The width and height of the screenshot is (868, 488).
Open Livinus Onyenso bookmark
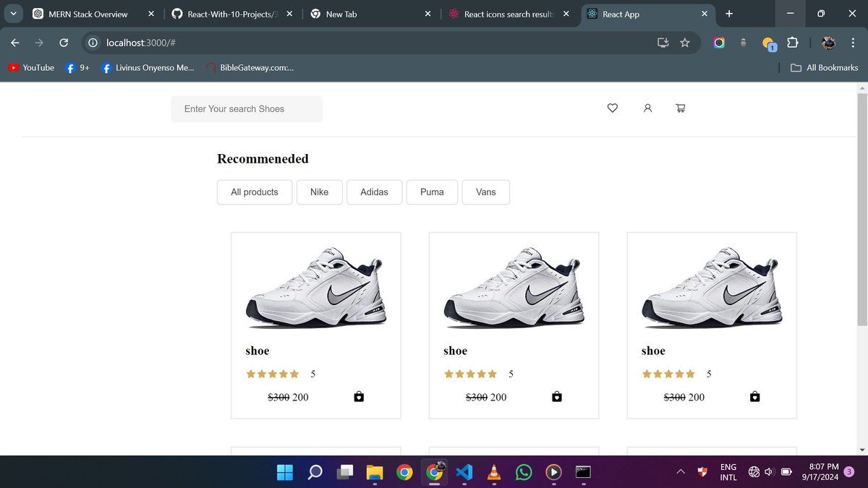pos(148,68)
